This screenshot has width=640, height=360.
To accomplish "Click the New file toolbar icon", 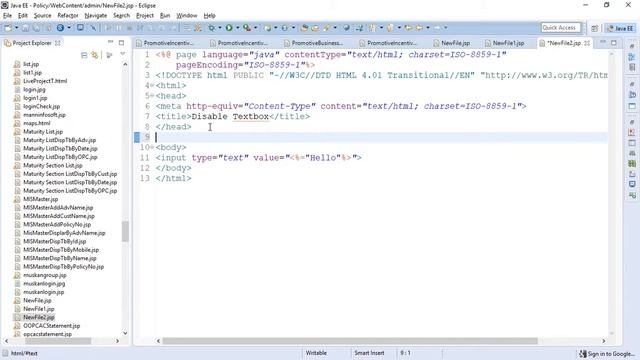I will click(x=8, y=28).
